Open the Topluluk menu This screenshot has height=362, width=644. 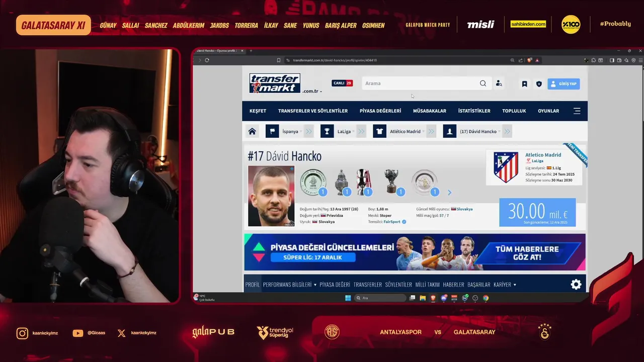(514, 111)
